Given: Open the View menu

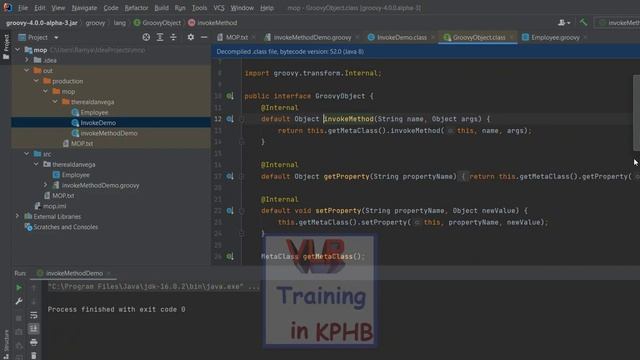Looking at the screenshot, I should click(58, 8).
